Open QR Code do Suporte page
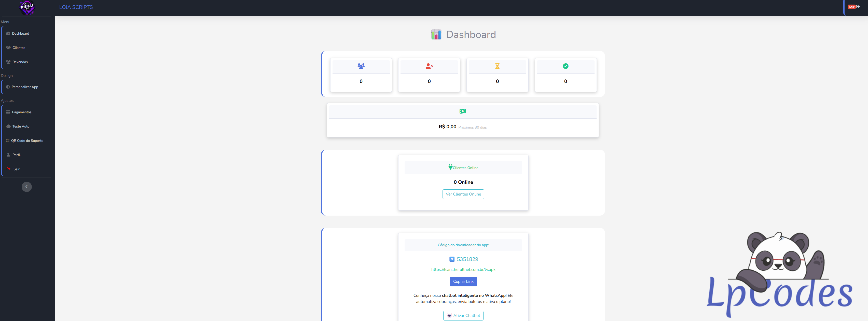This screenshot has width=868, height=321. click(x=27, y=141)
